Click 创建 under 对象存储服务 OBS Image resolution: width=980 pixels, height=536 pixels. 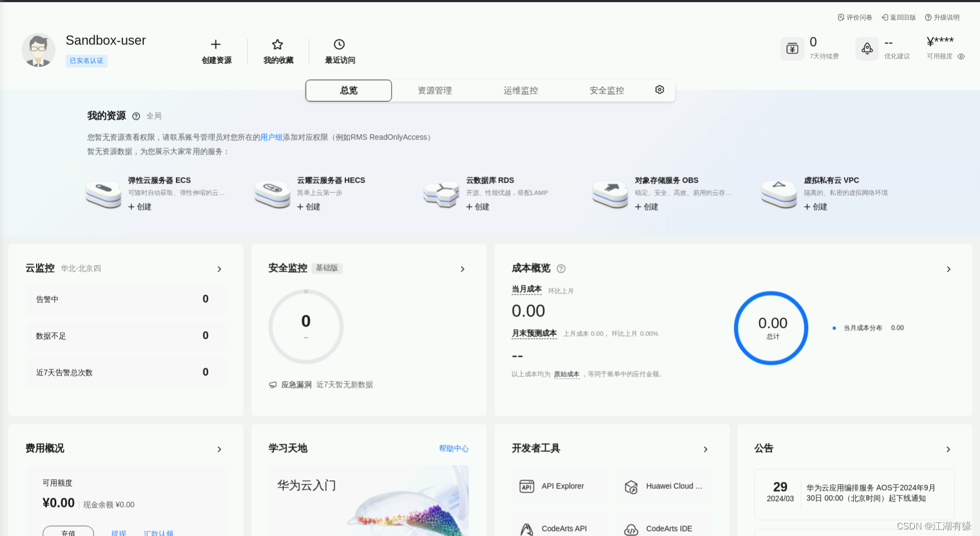(647, 207)
